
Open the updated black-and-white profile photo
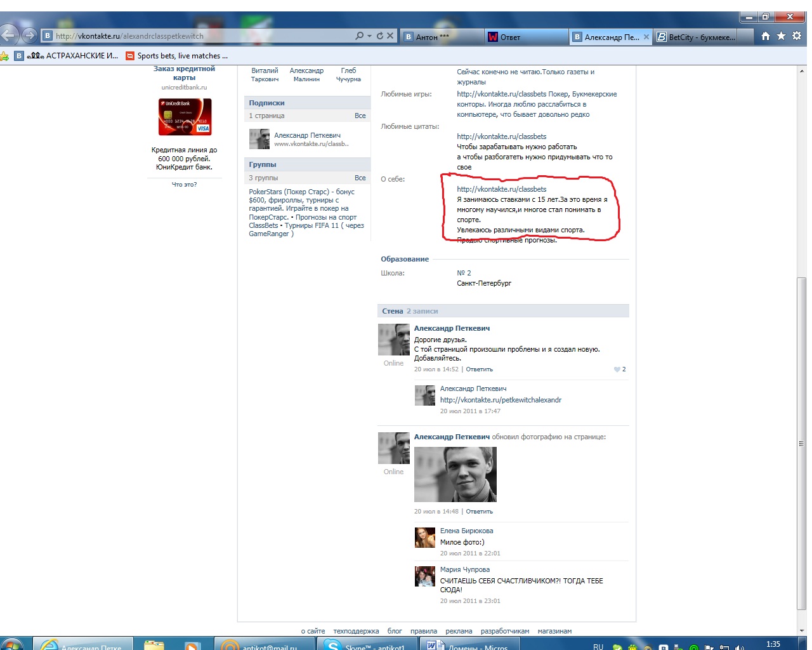click(x=455, y=475)
